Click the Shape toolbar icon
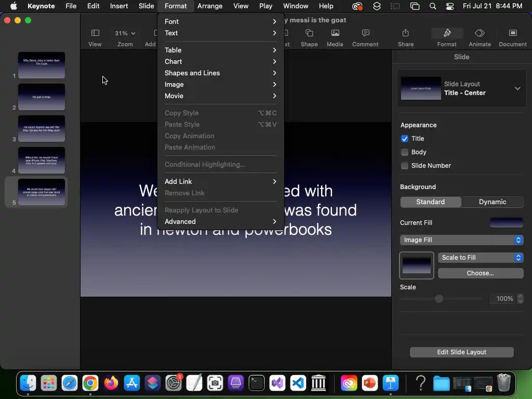Viewport: 532px width, 399px height. 309,33
